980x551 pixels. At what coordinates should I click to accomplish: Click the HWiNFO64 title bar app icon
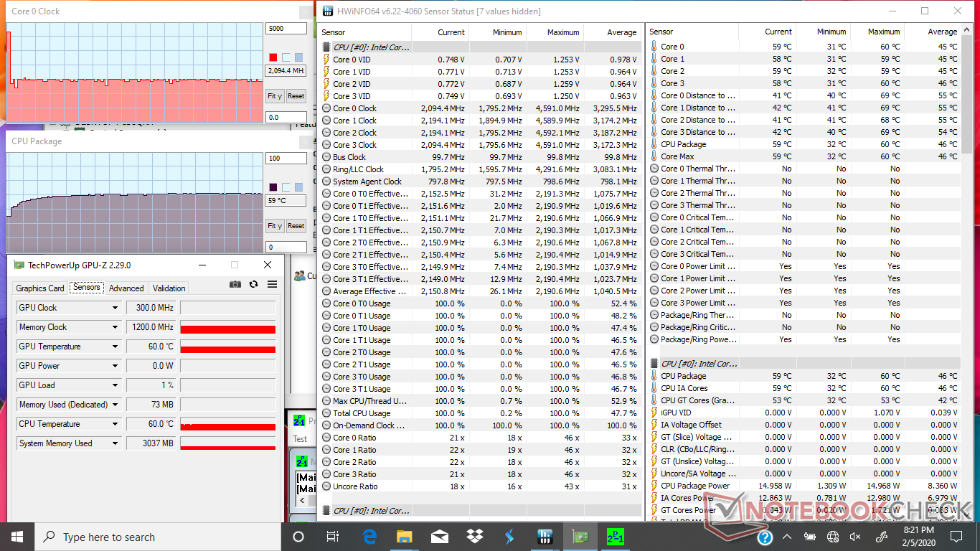tap(328, 11)
